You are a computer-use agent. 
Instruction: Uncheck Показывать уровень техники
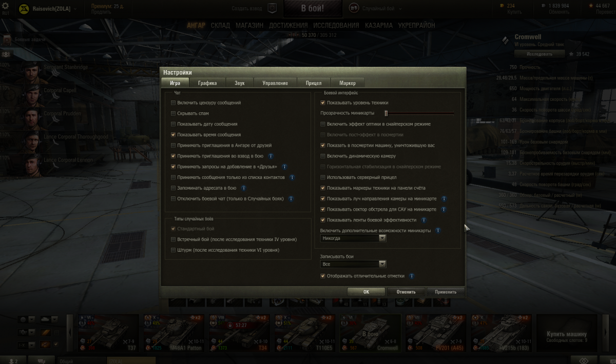click(x=323, y=103)
